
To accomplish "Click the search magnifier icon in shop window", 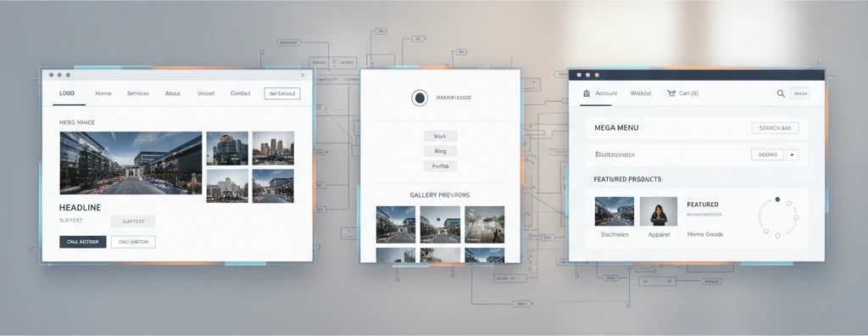I will [x=781, y=93].
